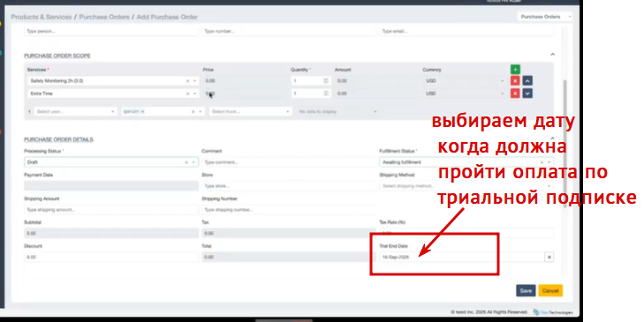
Task: Clear the Extra Time service selection
Action: click(187, 94)
